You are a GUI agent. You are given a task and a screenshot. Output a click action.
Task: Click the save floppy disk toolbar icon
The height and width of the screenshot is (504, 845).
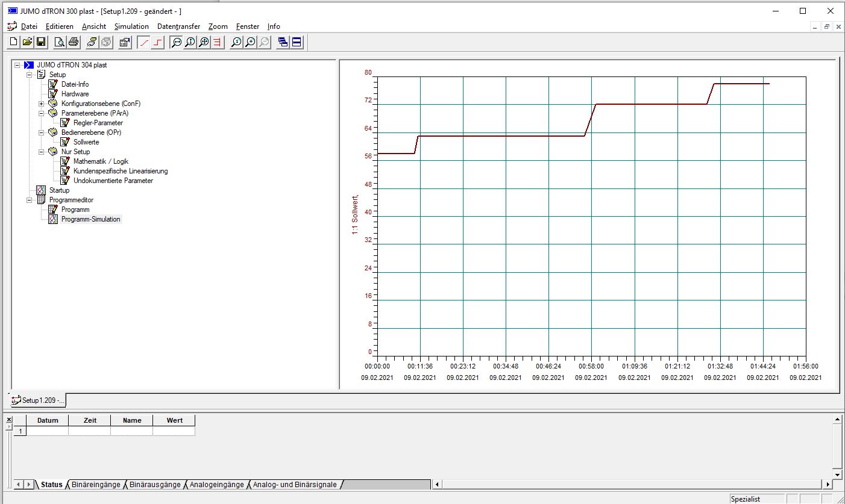pos(42,42)
